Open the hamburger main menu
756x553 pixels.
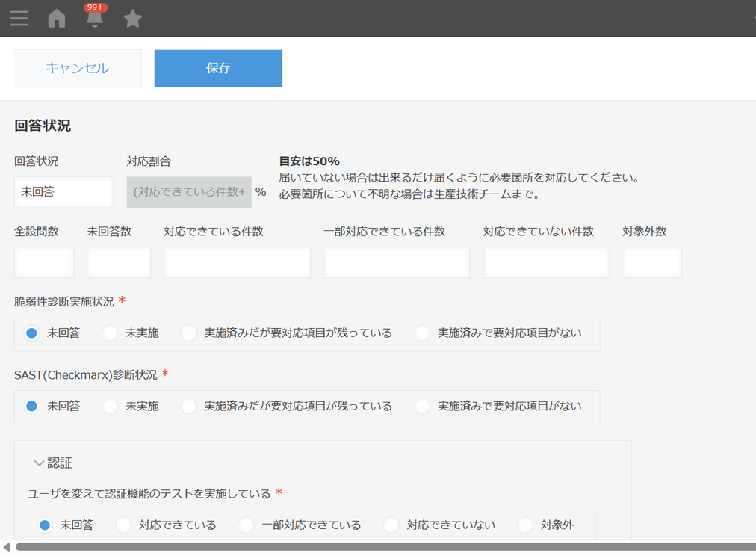click(19, 19)
